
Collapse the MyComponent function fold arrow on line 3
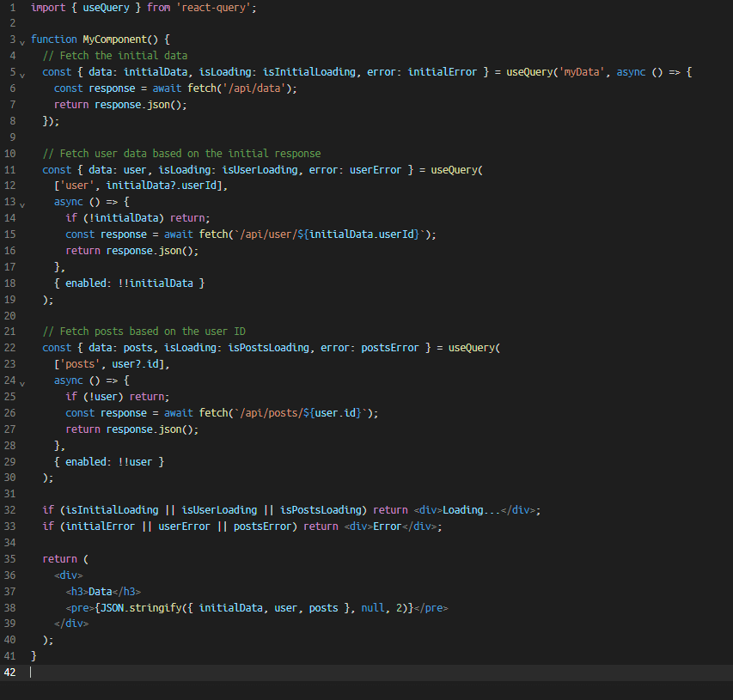click(x=22, y=43)
